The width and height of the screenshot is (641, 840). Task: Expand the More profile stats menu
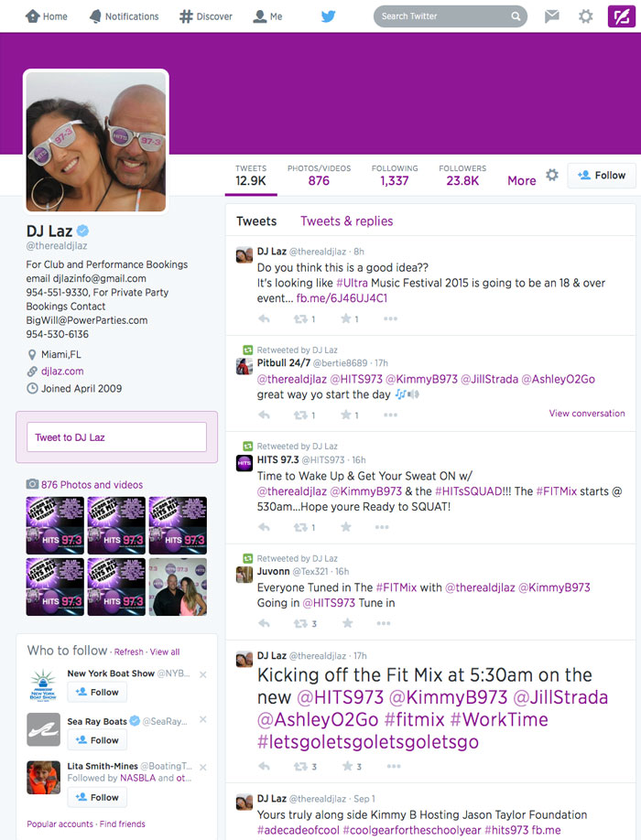[521, 180]
